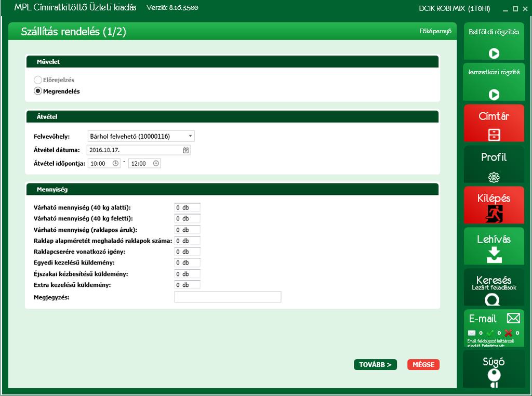Click the Egyedi kezelésű küldemény field
The width and height of the screenshot is (532, 396).
tap(187, 262)
